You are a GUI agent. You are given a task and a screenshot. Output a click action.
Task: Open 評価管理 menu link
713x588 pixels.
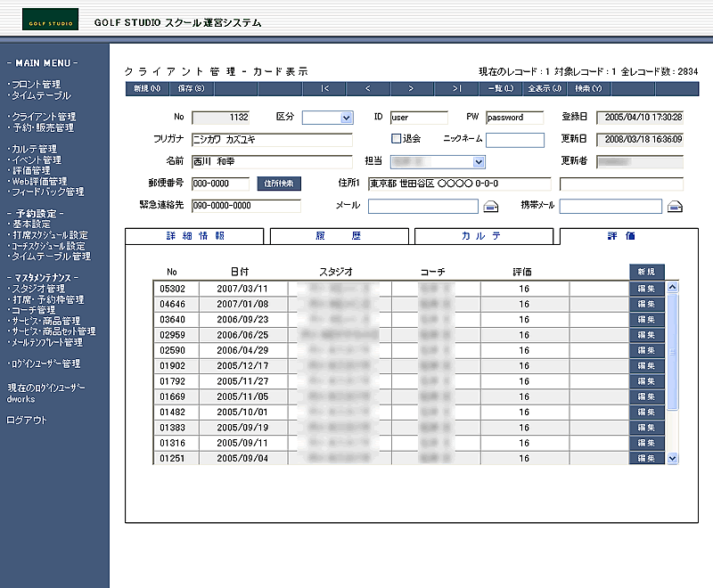click(x=31, y=170)
